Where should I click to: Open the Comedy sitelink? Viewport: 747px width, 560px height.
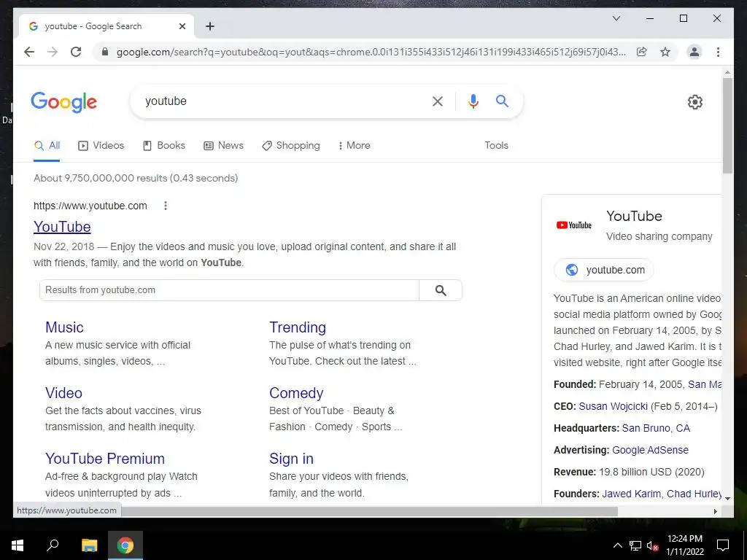pyautogui.click(x=296, y=393)
